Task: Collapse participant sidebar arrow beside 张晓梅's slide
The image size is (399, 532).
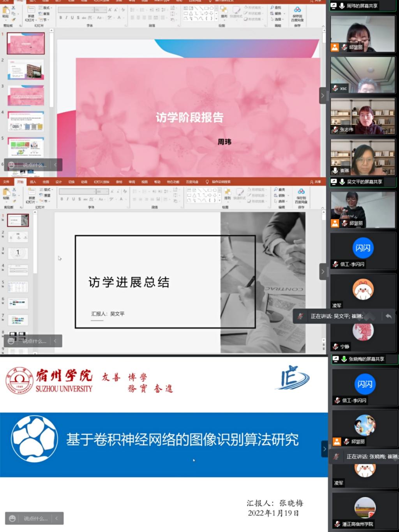Action: coord(324,449)
